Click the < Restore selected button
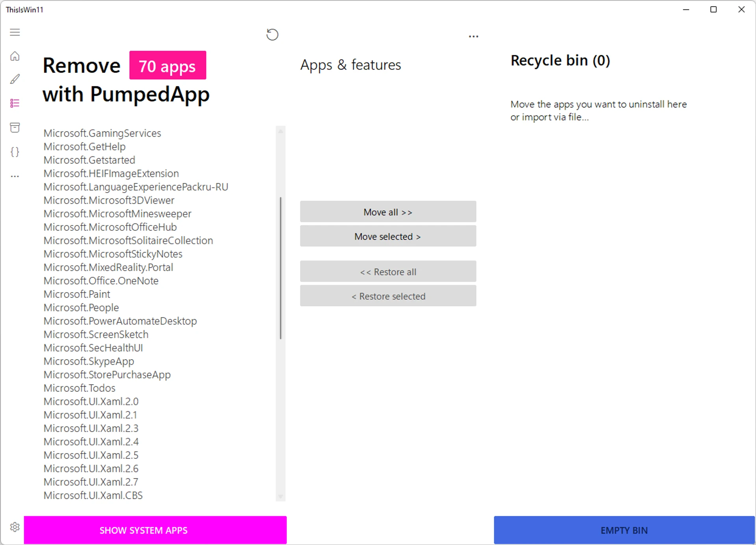The width and height of the screenshot is (756, 545). 388,296
